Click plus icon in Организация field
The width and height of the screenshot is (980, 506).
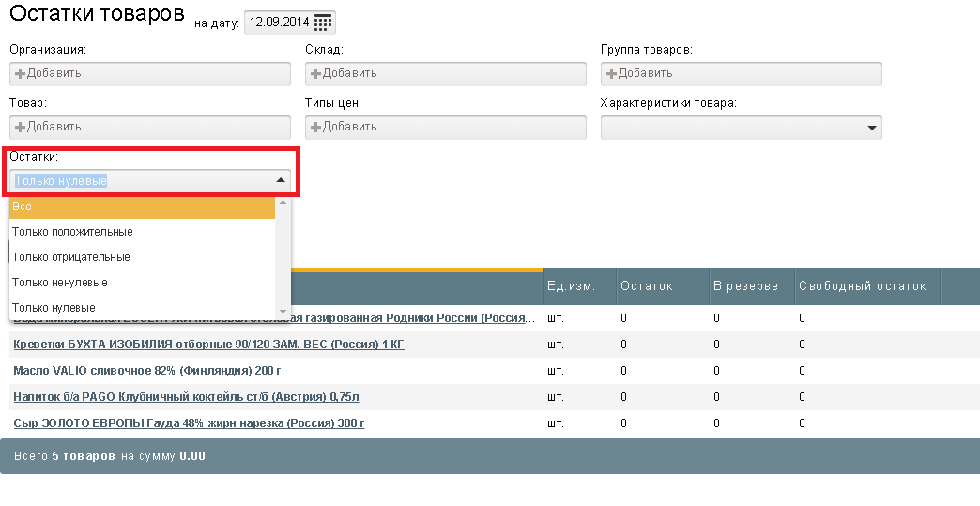[x=20, y=74]
